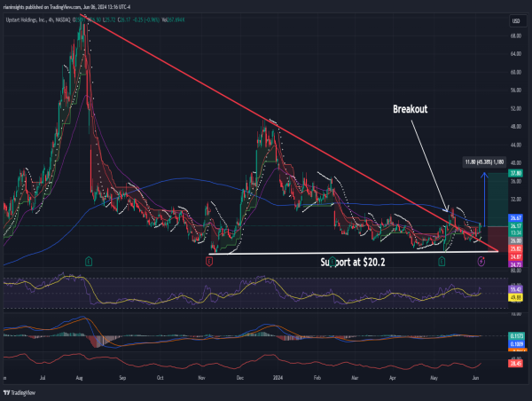Click the red 25.82 price label

tap(516, 249)
